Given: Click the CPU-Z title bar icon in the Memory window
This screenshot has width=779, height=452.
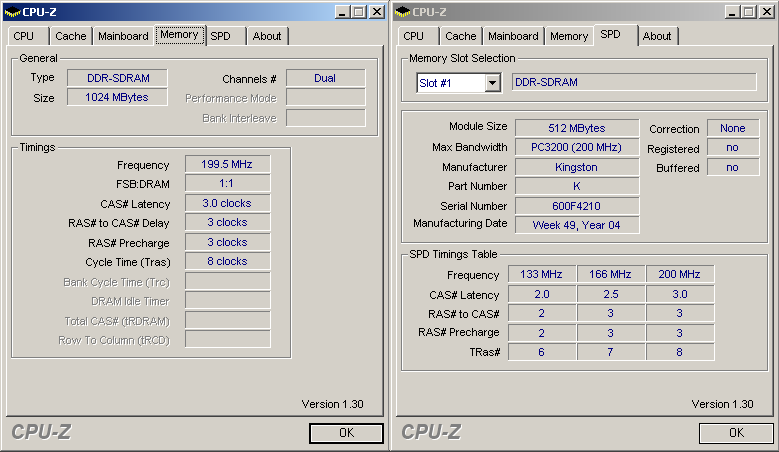Looking at the screenshot, I should click(11, 12).
